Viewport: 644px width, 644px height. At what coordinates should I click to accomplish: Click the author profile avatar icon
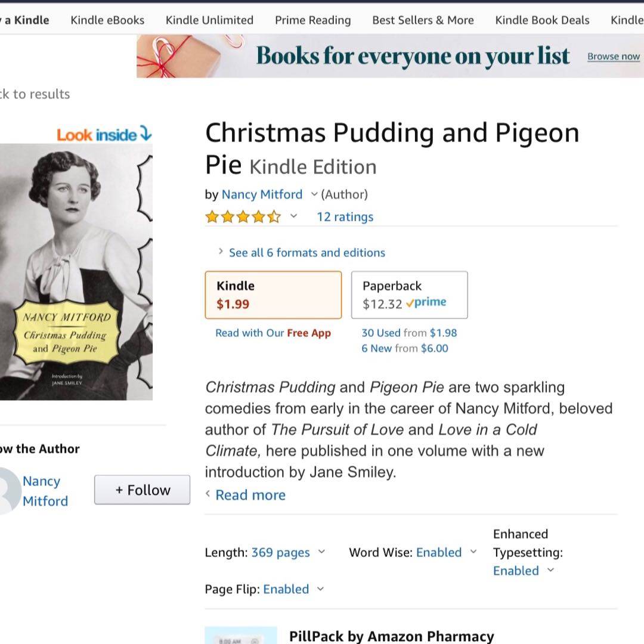pos(7,491)
